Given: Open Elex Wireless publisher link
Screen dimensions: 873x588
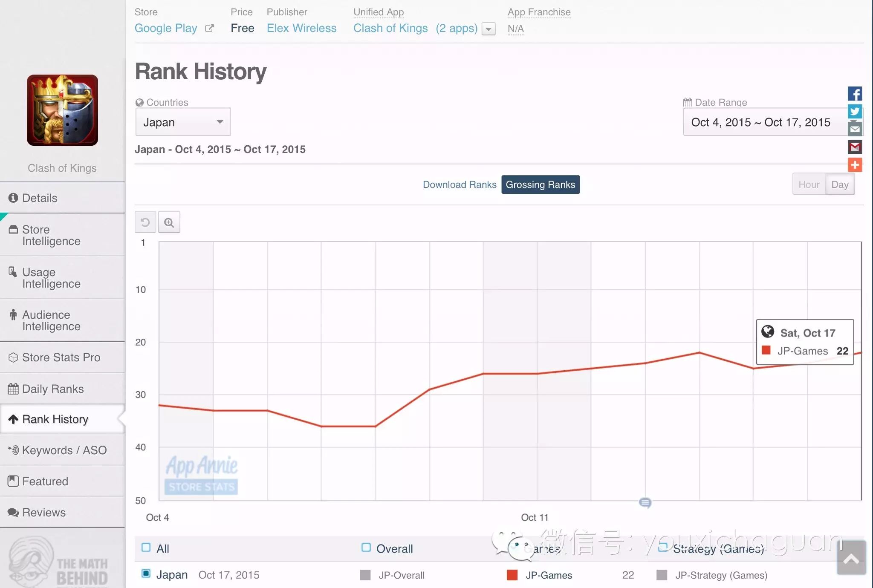Looking at the screenshot, I should pyautogui.click(x=301, y=28).
